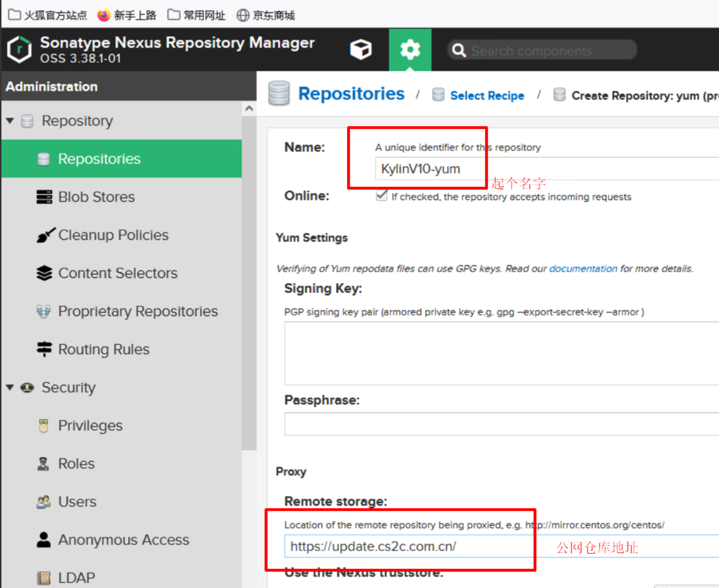Screen dimensions: 719x588
Task: Select the Administration gear icon
Action: (x=410, y=50)
